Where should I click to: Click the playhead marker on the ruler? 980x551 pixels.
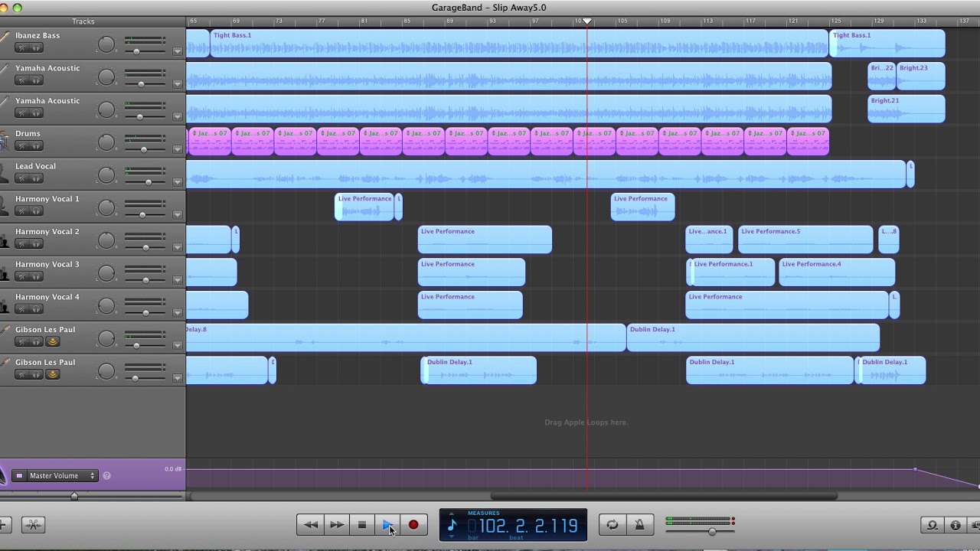click(587, 21)
